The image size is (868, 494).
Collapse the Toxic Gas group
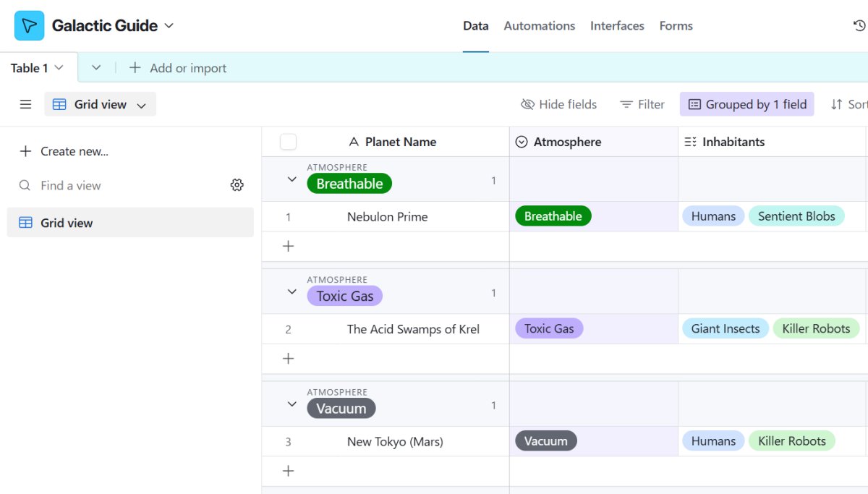[x=292, y=291]
